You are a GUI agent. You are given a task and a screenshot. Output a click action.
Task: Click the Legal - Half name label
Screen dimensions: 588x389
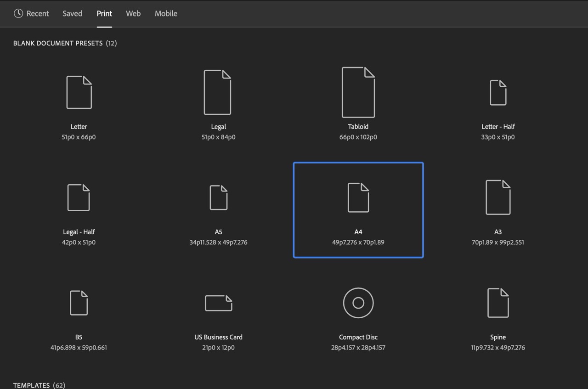coord(79,231)
